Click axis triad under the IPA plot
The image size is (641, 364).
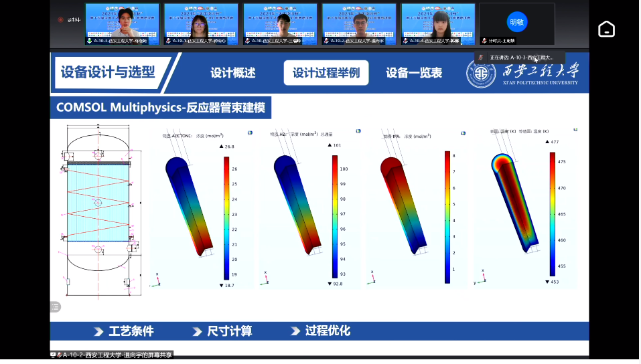tap(372, 278)
